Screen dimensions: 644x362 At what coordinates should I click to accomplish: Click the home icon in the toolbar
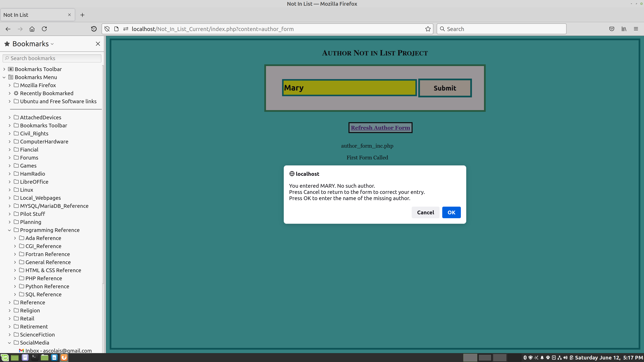click(x=32, y=29)
